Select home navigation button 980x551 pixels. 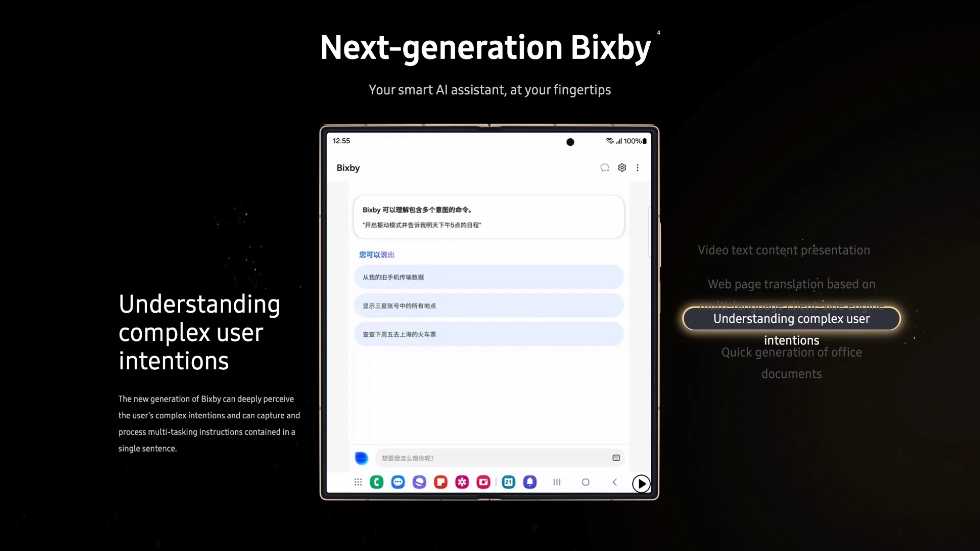[x=585, y=482]
